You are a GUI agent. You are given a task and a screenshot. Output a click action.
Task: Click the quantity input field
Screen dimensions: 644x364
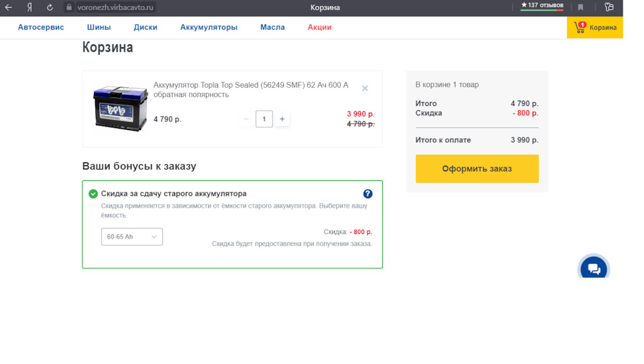tap(264, 119)
